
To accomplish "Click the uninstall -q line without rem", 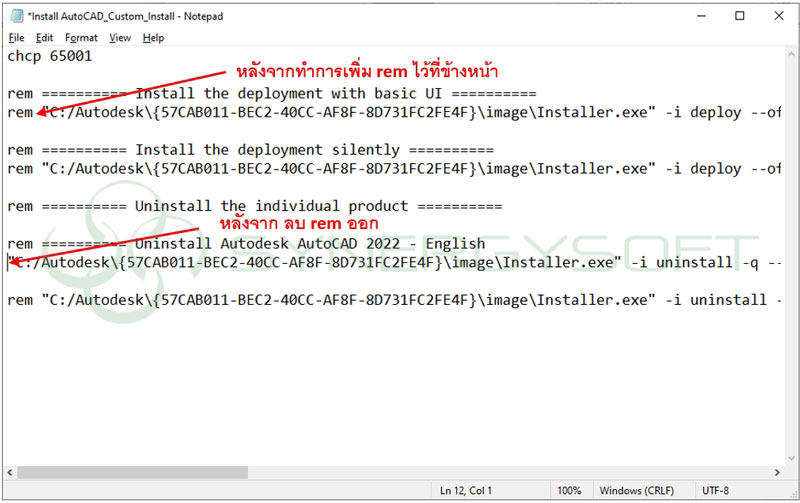I will pos(394,263).
